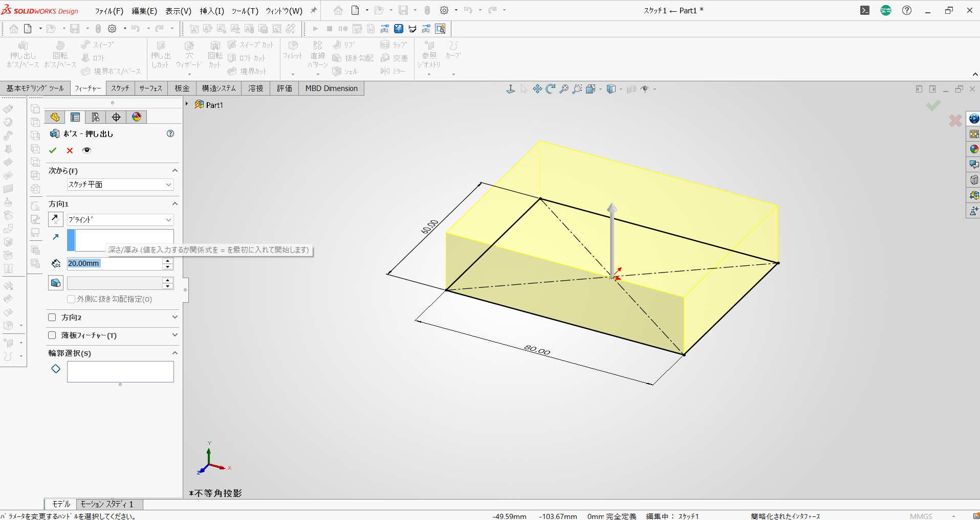Open the title bar help question icon

pos(907,10)
